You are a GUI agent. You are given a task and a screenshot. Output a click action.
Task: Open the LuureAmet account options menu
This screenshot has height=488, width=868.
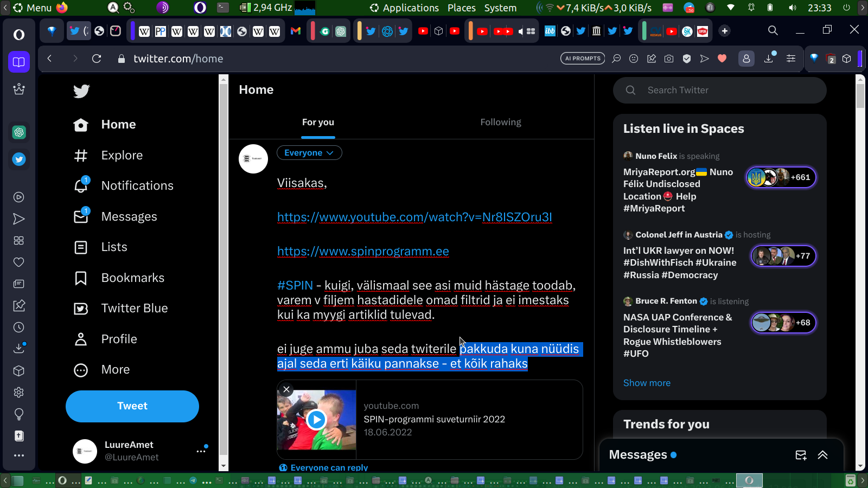pyautogui.click(x=201, y=451)
